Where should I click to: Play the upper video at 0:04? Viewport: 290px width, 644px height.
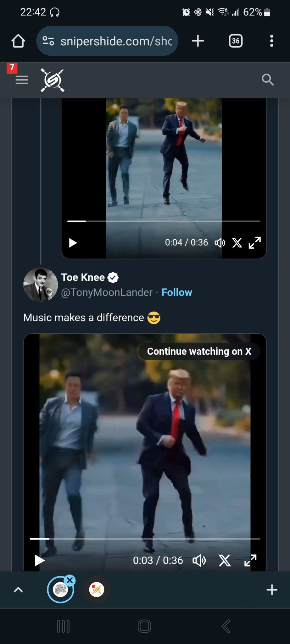click(x=73, y=243)
